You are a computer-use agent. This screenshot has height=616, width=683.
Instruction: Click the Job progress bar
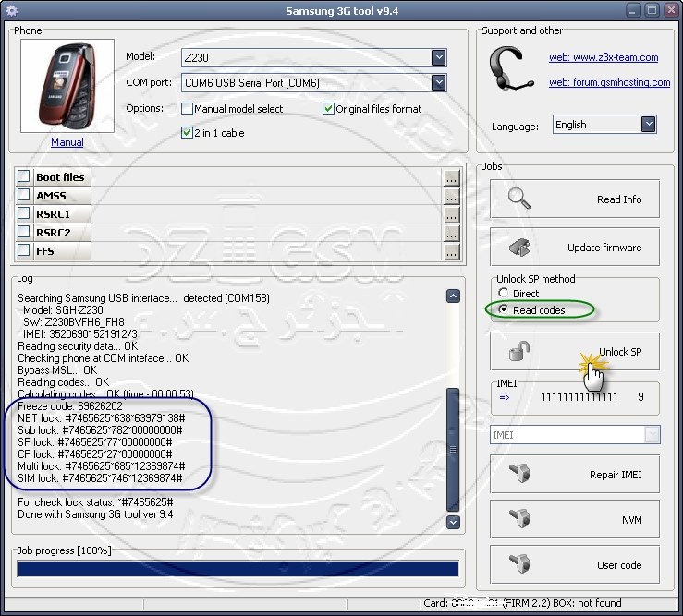point(238,569)
